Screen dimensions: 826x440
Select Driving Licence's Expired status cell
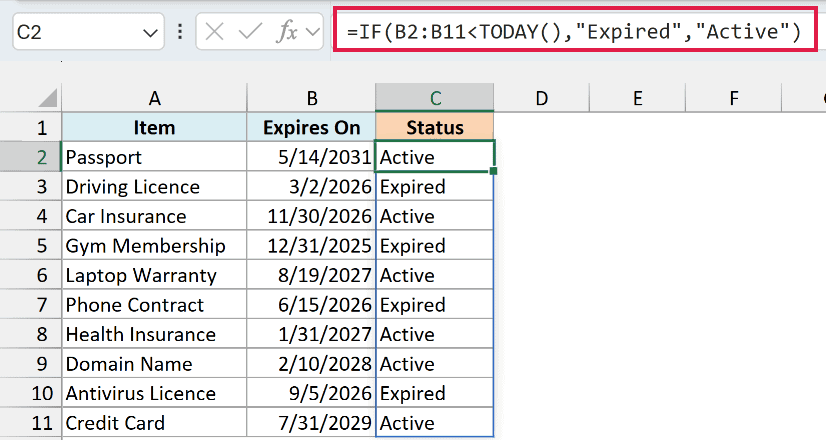tap(435, 187)
